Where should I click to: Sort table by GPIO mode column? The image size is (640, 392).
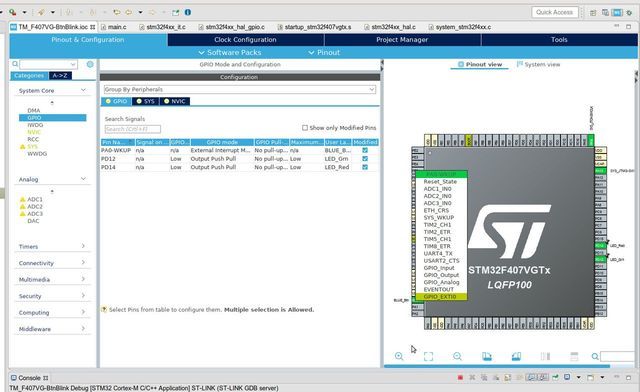[x=222, y=142]
